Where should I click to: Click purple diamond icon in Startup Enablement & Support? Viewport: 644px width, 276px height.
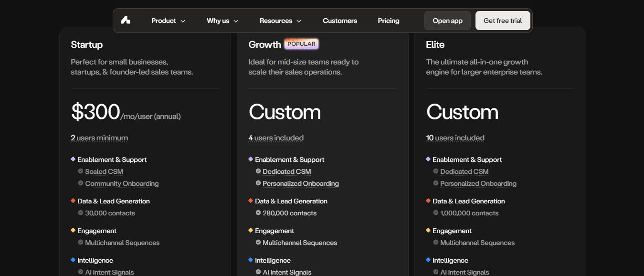(x=73, y=159)
